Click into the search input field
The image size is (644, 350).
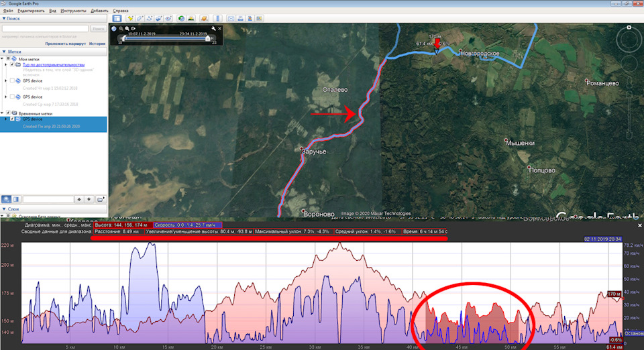click(45, 29)
